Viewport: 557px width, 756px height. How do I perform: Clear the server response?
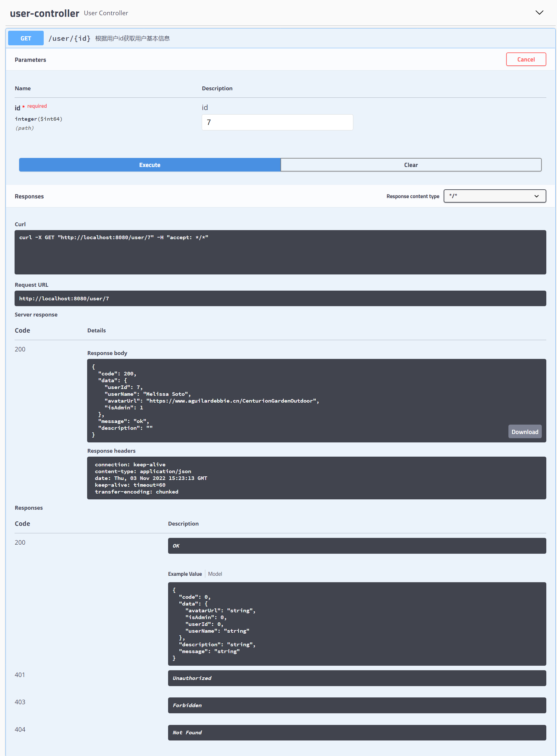point(410,165)
